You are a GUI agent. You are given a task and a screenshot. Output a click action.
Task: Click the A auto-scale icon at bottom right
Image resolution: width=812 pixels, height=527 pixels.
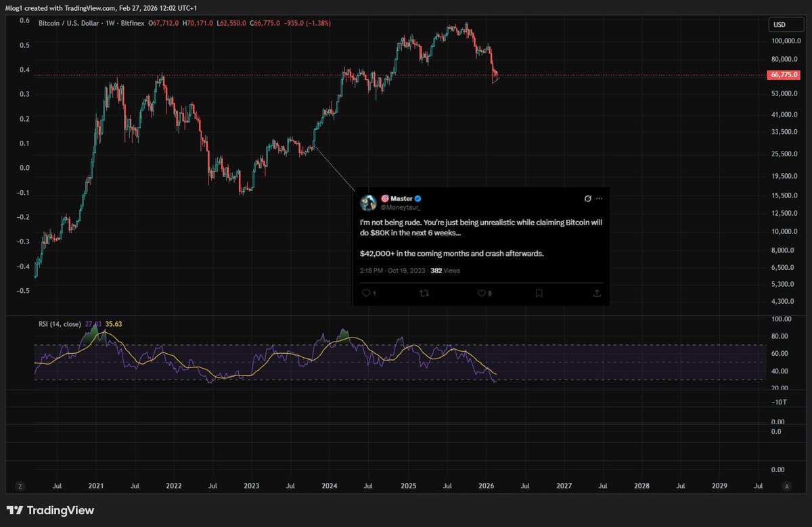(786, 486)
